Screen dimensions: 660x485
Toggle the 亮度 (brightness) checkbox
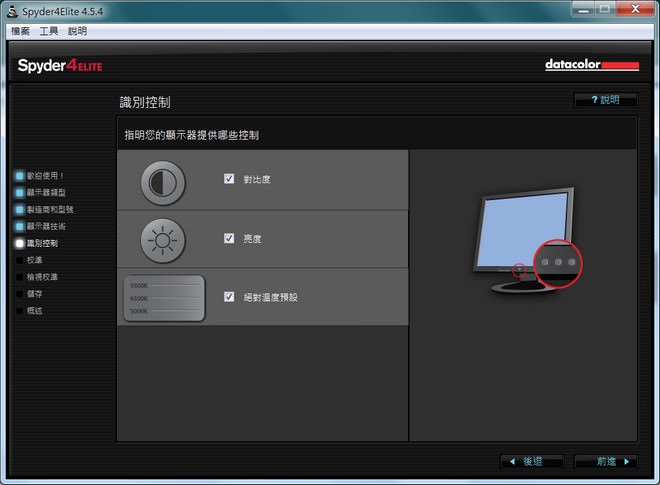pos(229,238)
